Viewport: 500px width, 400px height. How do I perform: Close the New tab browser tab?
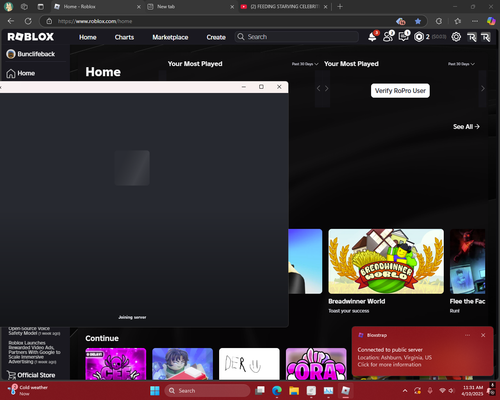point(232,7)
